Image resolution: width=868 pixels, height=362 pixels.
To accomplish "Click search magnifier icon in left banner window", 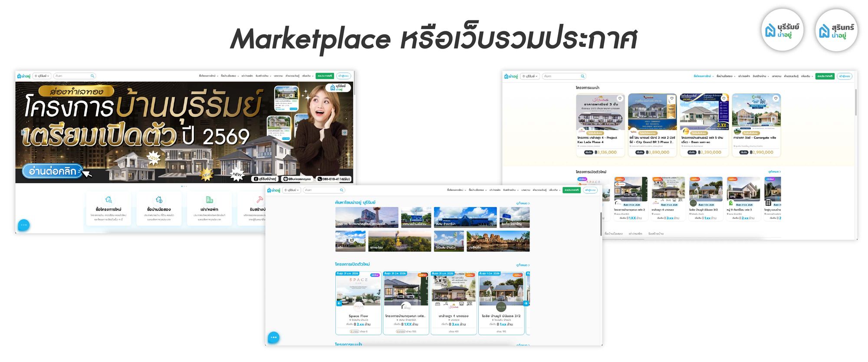I will (92, 76).
